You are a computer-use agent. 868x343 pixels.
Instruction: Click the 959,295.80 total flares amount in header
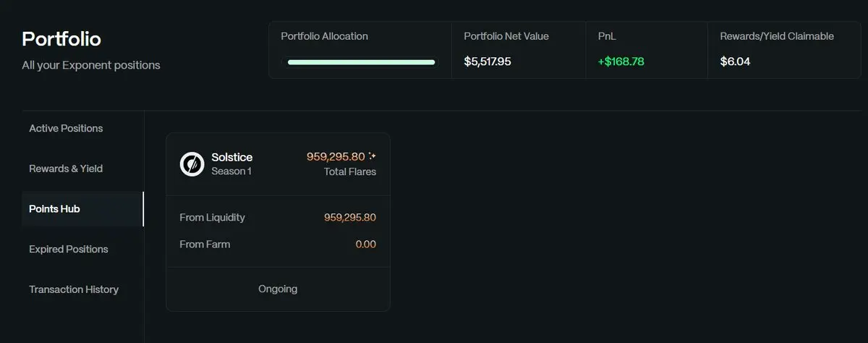coord(336,156)
